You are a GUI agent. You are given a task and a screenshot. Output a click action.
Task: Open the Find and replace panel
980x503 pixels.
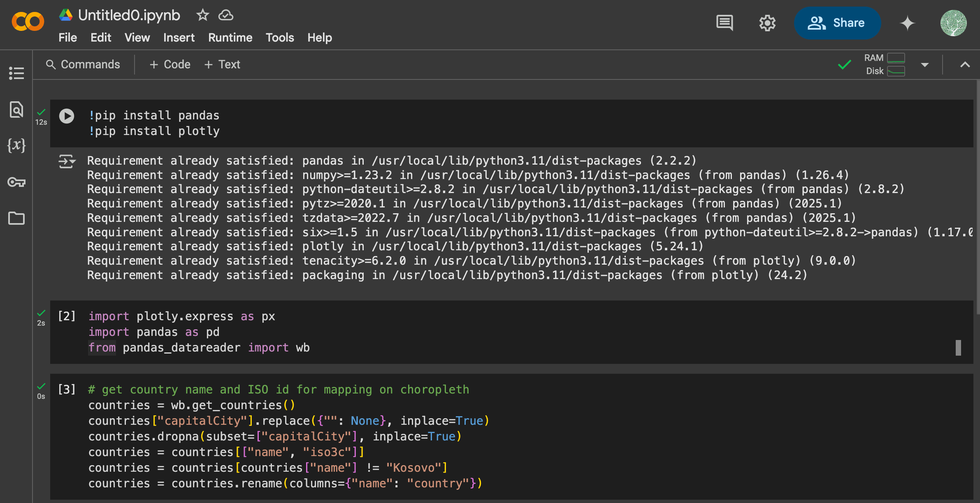coord(16,109)
